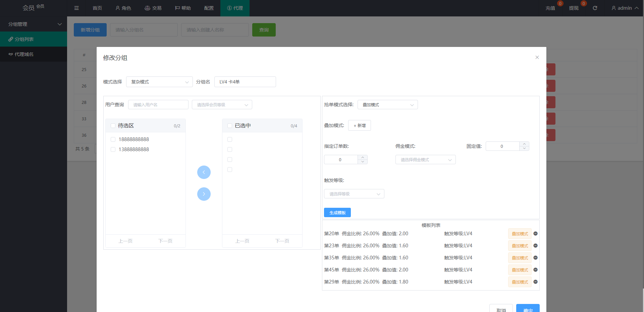The height and width of the screenshot is (312, 644).
Task: Close the 修改分组 dialog with X
Action: pos(537,57)
